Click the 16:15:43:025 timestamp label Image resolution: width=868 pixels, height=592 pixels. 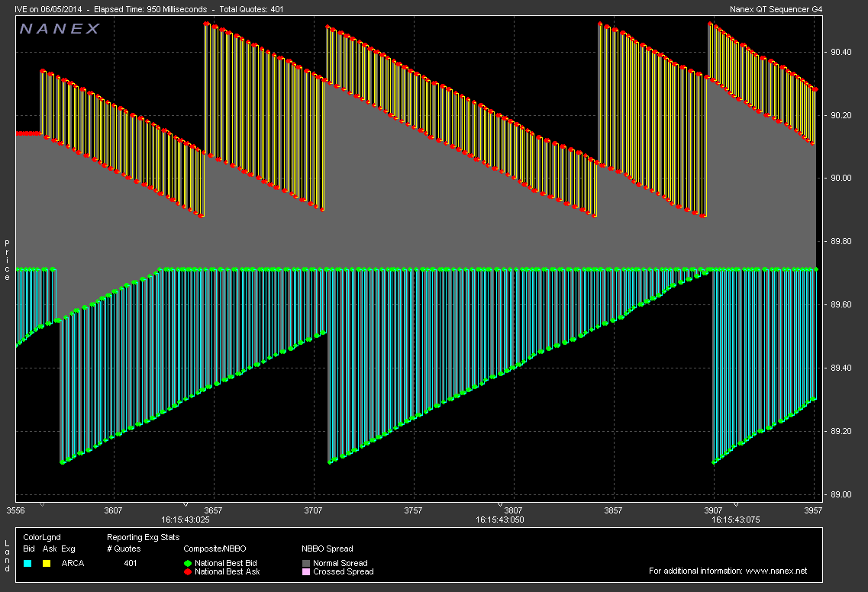(186, 520)
